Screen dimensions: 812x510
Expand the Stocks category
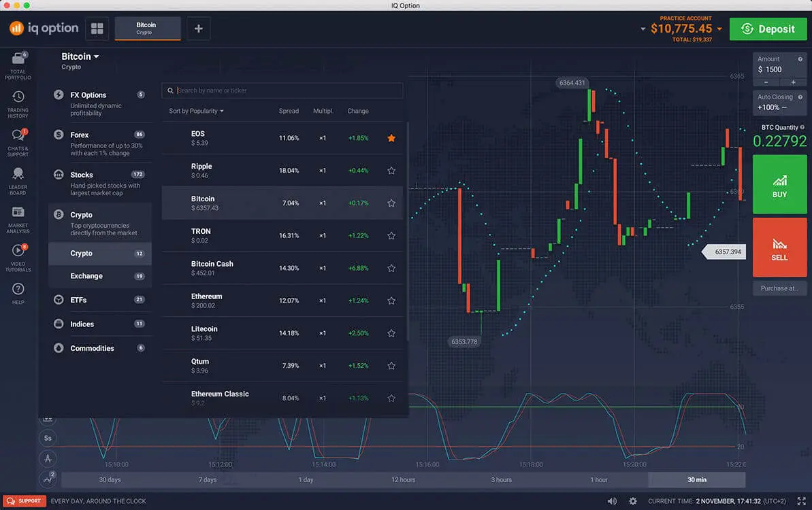(x=99, y=183)
